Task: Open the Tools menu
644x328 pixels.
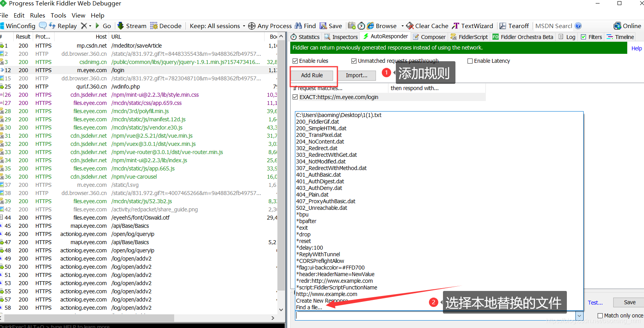Action: (x=58, y=15)
